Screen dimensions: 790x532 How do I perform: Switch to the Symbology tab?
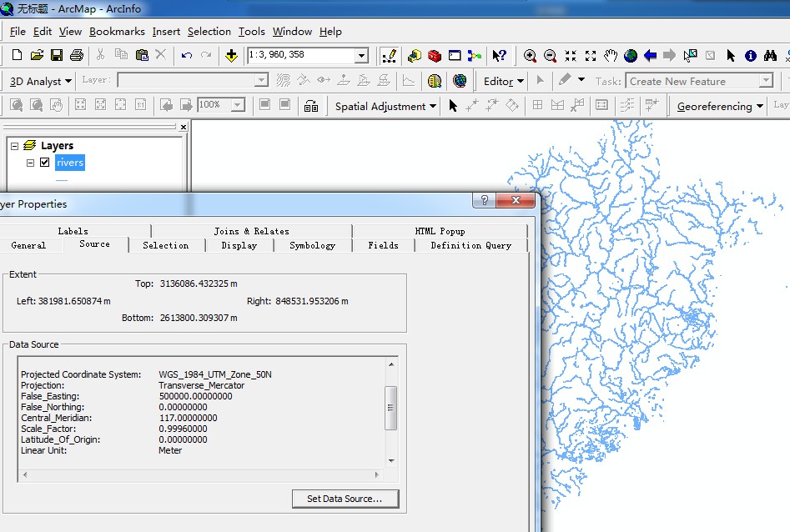coord(312,245)
